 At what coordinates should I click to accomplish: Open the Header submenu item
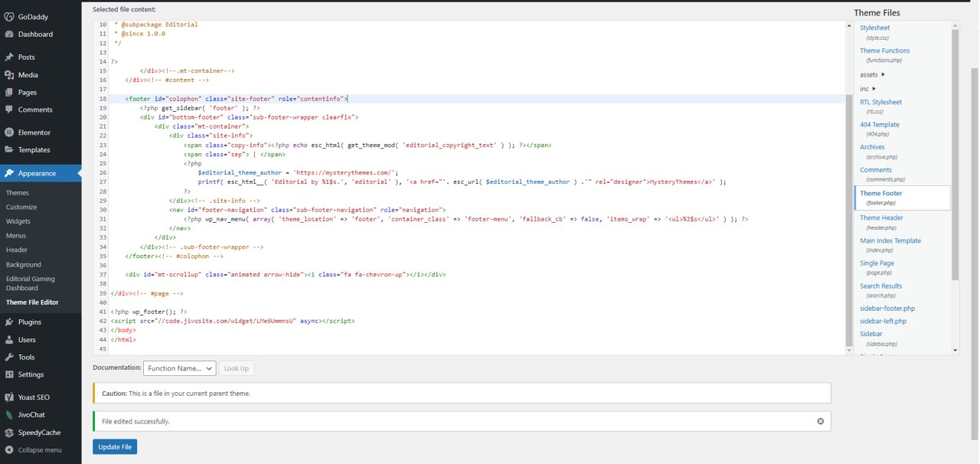(17, 250)
